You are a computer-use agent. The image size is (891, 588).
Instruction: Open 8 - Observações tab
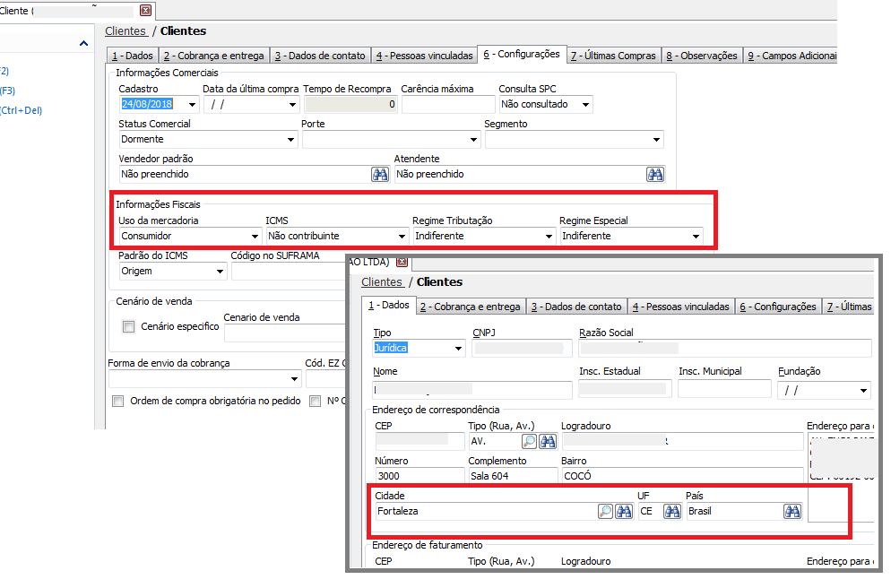point(702,56)
